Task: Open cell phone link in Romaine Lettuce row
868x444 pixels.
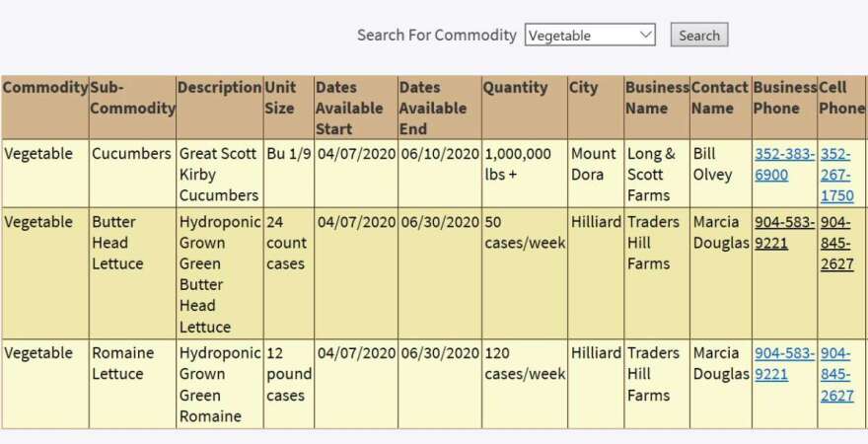Action: tap(837, 374)
